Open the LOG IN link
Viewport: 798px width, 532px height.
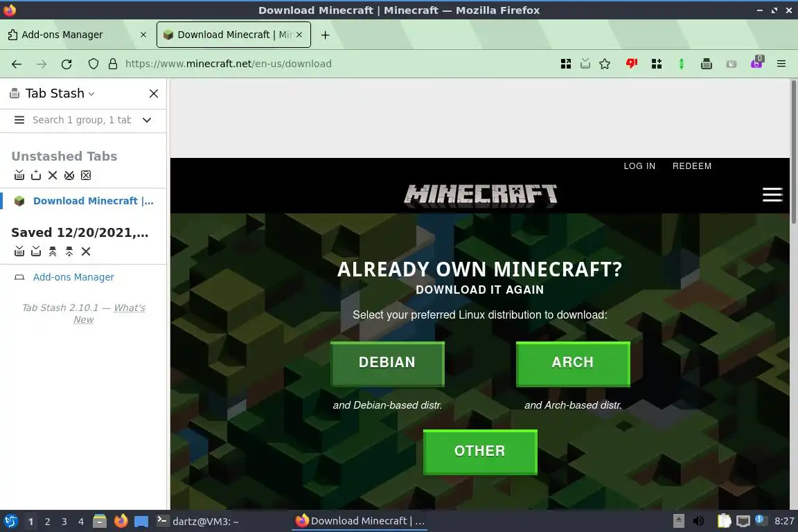pyautogui.click(x=639, y=166)
